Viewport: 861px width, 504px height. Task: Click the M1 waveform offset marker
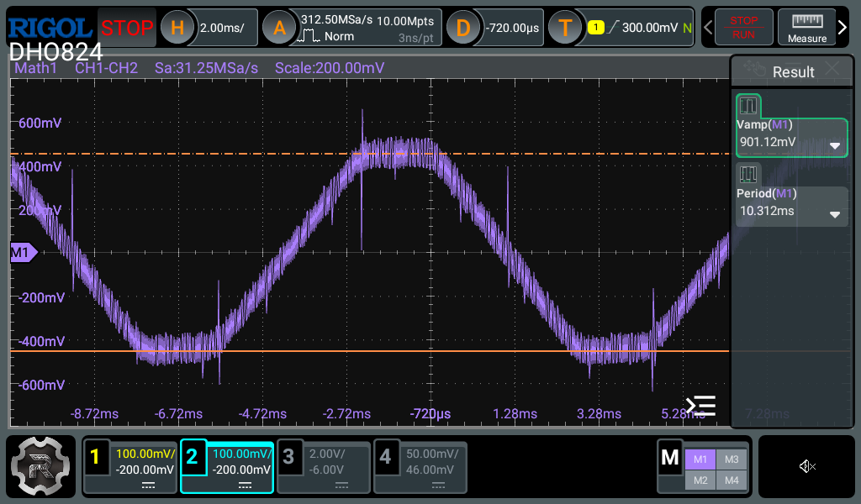[x=22, y=252]
